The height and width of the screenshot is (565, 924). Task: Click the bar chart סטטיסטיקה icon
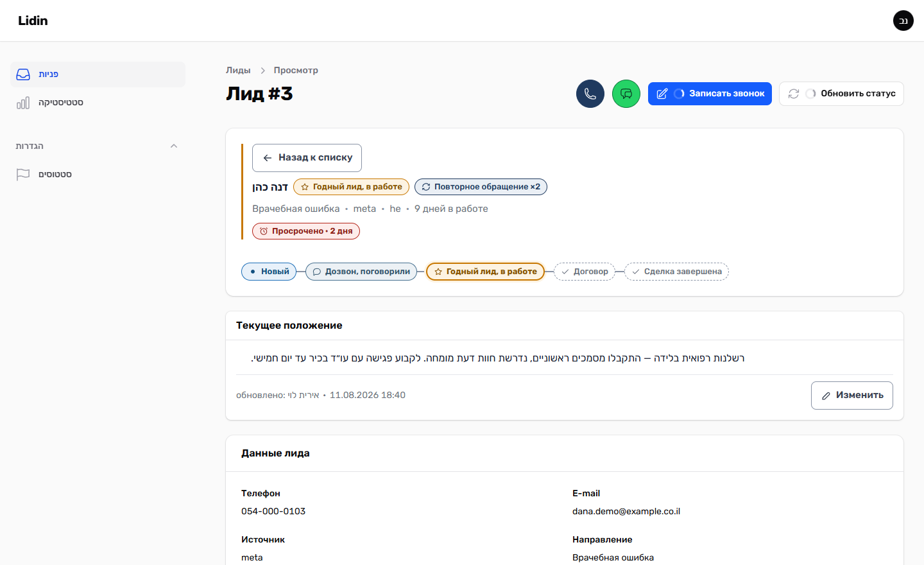[x=23, y=103]
